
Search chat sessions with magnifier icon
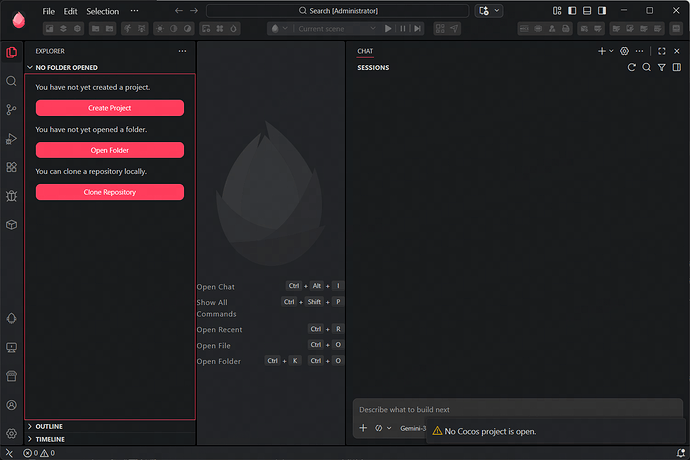tap(646, 67)
